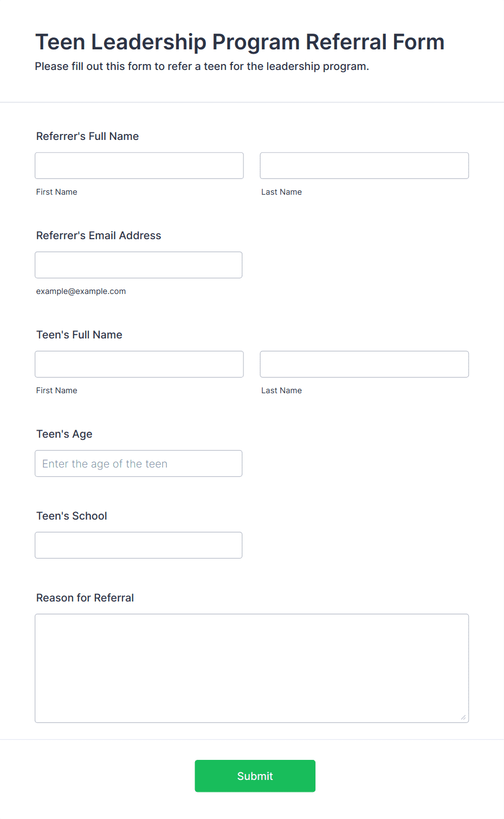Click the Reason for Referral label
Viewport: 504px width, 819px height.
85,598
